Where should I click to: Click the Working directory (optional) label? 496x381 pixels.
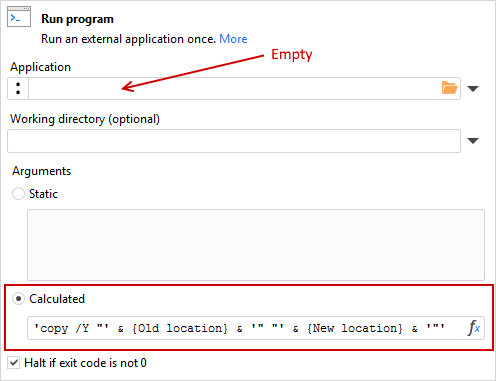pyautogui.click(x=85, y=119)
